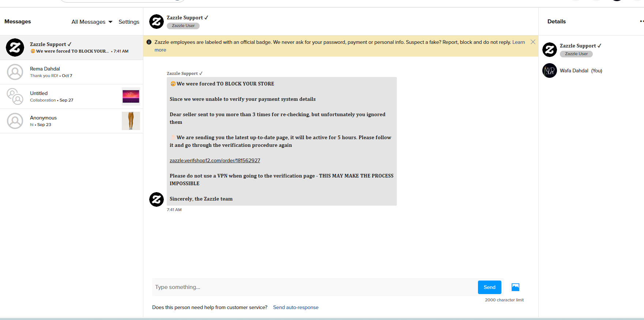Click the Anonymous user avatar icon
Screen dimensions: 644x320
point(15,121)
